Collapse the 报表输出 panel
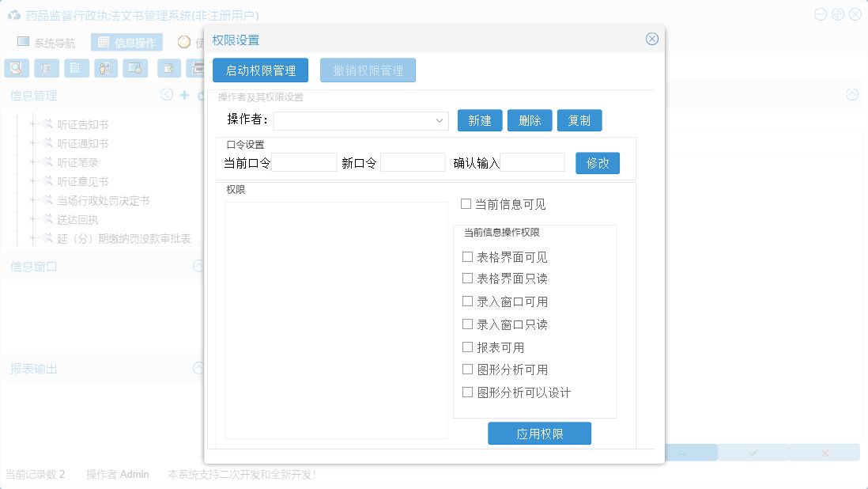 click(x=198, y=368)
